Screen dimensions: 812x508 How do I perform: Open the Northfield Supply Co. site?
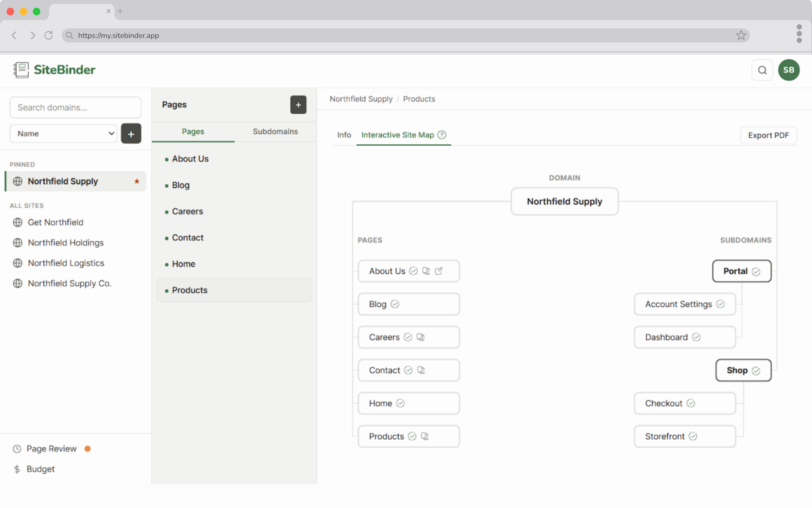pos(76,283)
